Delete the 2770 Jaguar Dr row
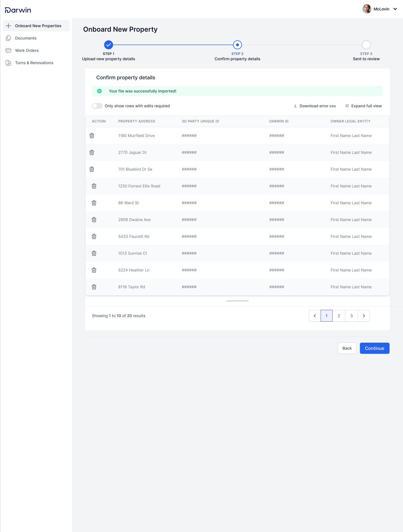 click(x=92, y=152)
